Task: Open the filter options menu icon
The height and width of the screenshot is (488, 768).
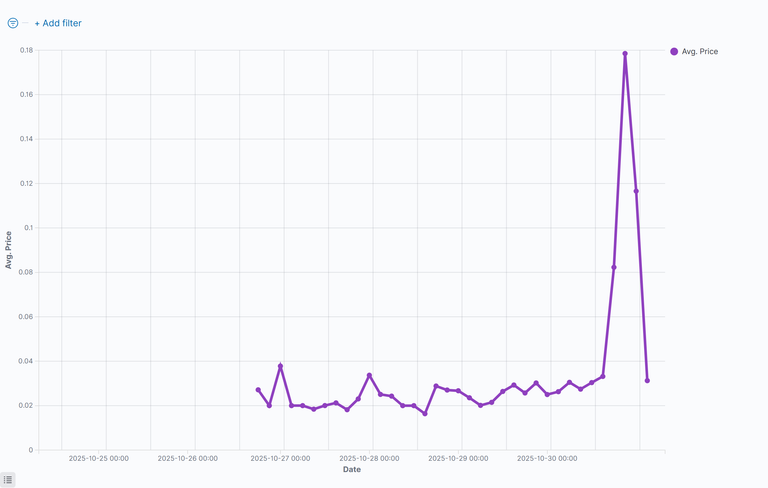Action: (13, 23)
